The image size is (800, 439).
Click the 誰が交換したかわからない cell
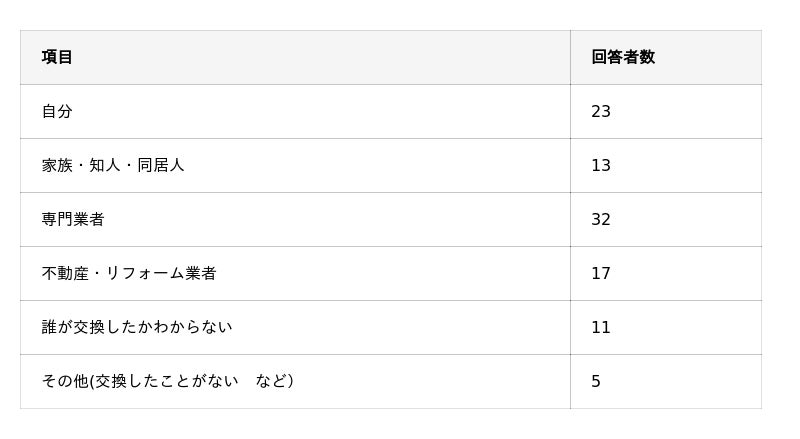point(136,327)
